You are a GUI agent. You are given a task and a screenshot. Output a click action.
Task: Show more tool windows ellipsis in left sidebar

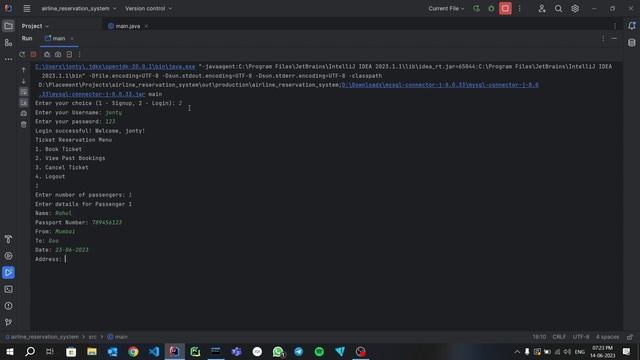8,59
